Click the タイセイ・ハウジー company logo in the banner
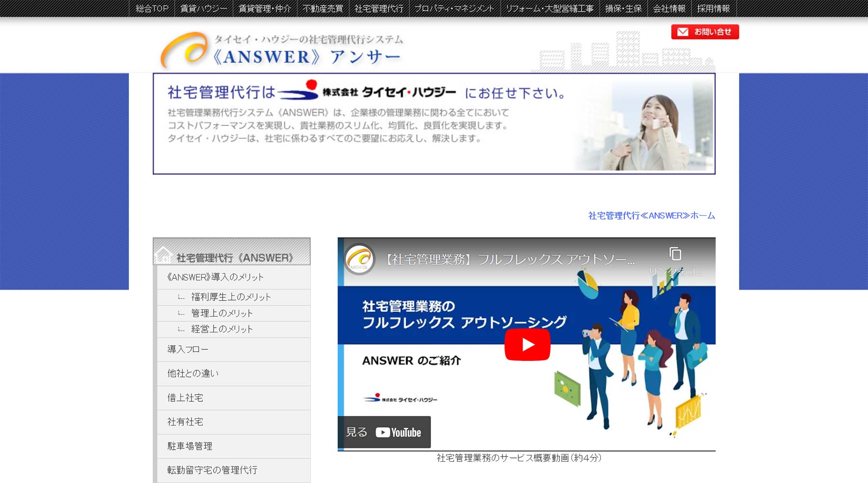This screenshot has width=868, height=483. pos(367,91)
